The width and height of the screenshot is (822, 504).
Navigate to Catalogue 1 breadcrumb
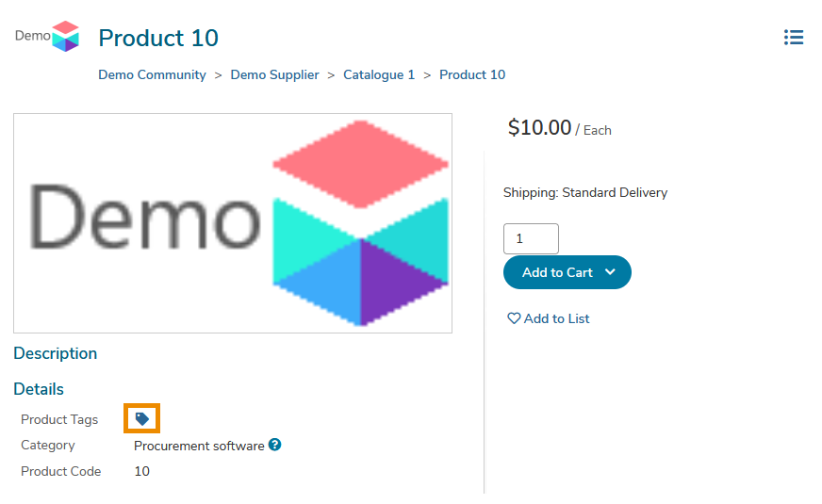tap(379, 75)
